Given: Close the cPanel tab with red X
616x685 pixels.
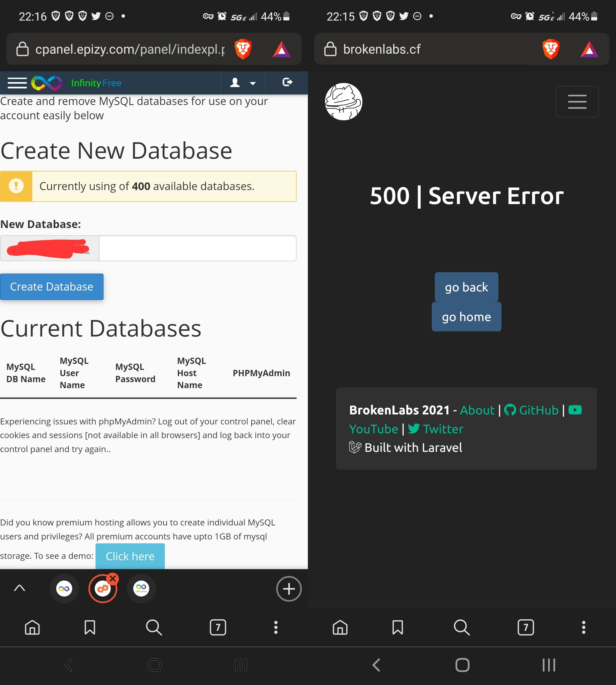Looking at the screenshot, I should point(113,579).
